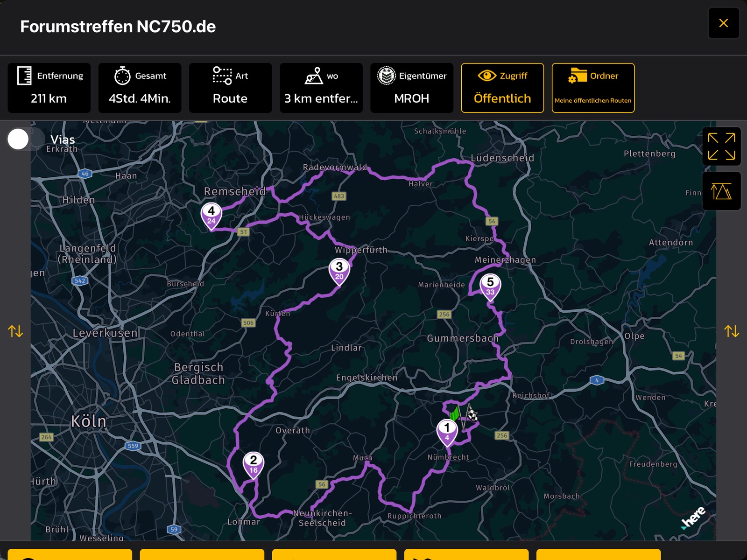Screen dimensions: 747x560
Task: Tap the 'wo' distance-away tile
Action: tap(321, 88)
